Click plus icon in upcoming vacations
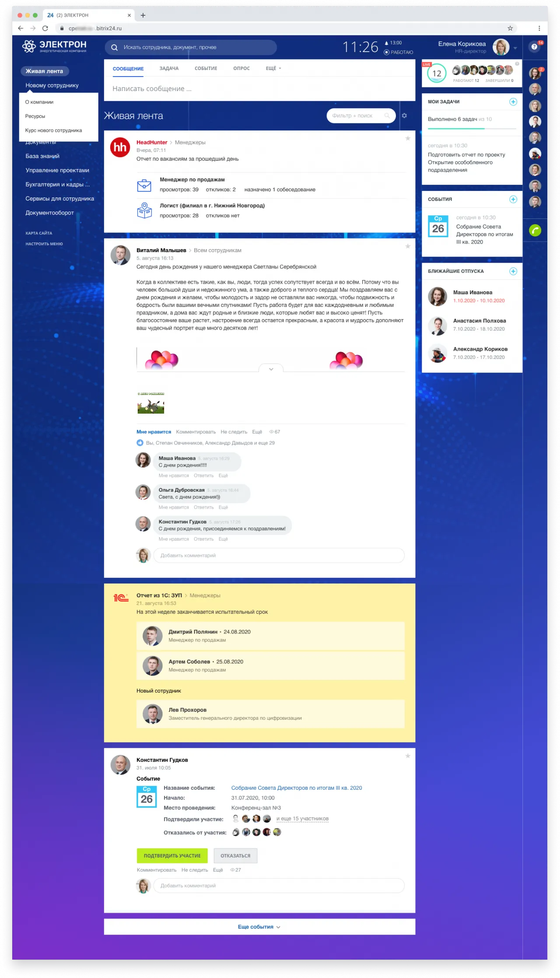560x978 pixels. (513, 271)
